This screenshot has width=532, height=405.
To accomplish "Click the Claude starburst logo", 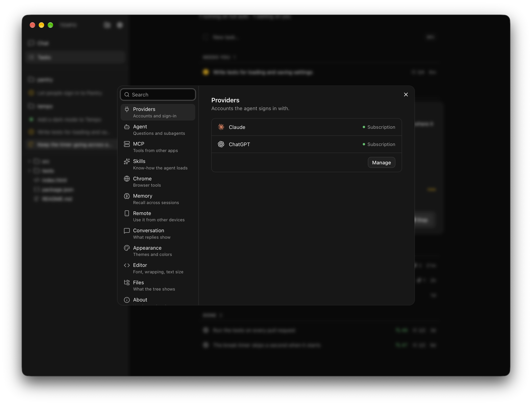I will point(221,127).
